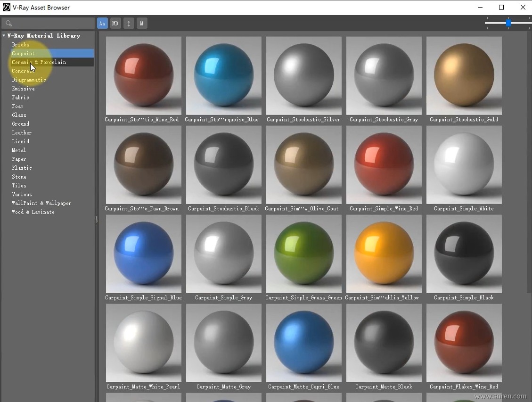Select the Diagrammatic category
This screenshot has width=532, height=402.
coord(29,80)
